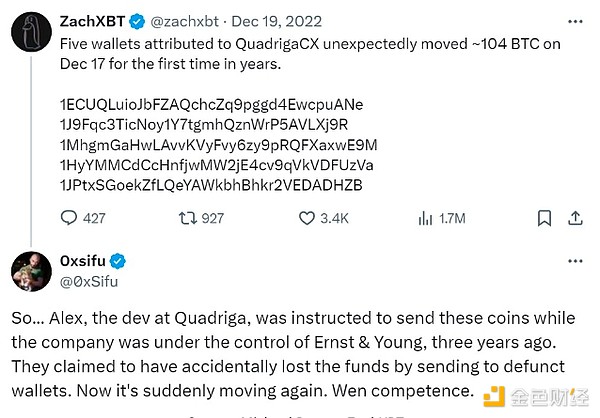Like the tweet with 3.4K likes
This screenshot has width=600, height=418.
[308, 217]
